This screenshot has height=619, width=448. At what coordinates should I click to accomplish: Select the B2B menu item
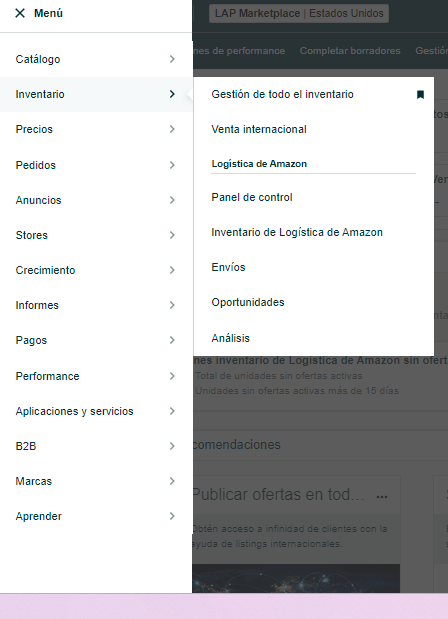(x=96, y=446)
